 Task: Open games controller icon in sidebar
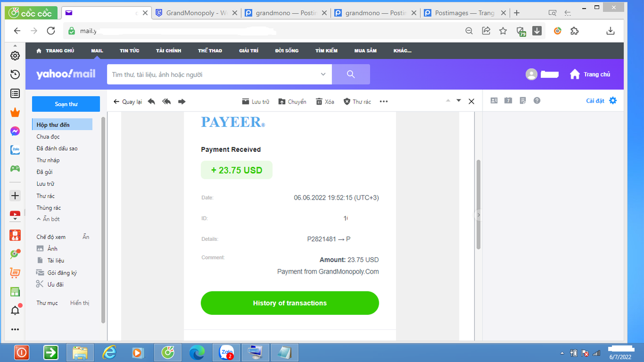[x=15, y=168]
